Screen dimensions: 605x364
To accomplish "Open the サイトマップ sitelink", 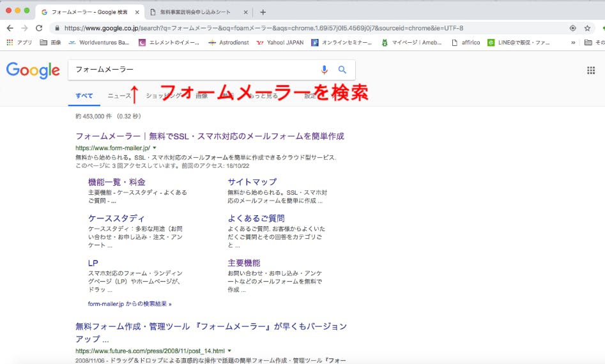I will 252,182.
